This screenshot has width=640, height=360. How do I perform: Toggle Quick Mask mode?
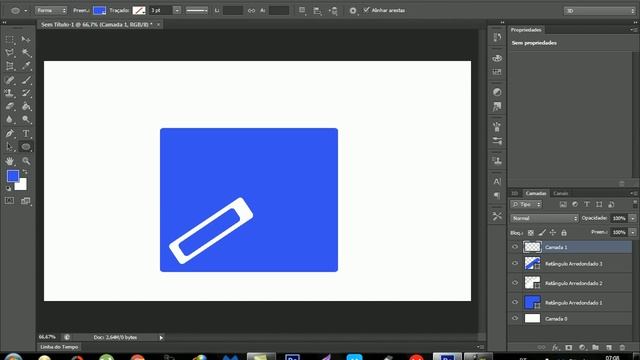pyautogui.click(x=9, y=200)
